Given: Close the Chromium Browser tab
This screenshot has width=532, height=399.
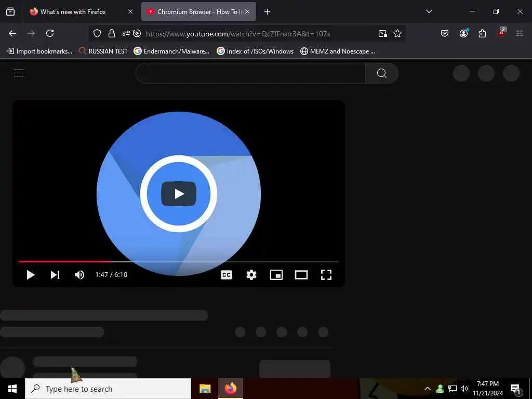Looking at the screenshot, I should click(x=247, y=12).
